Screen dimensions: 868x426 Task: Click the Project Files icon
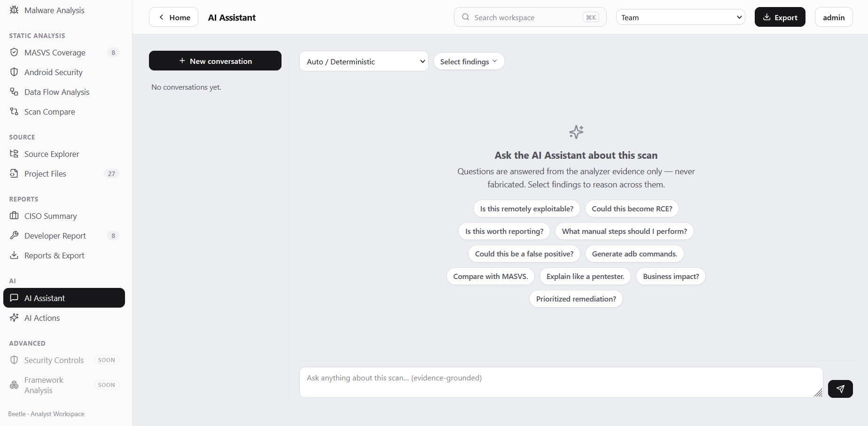14,173
